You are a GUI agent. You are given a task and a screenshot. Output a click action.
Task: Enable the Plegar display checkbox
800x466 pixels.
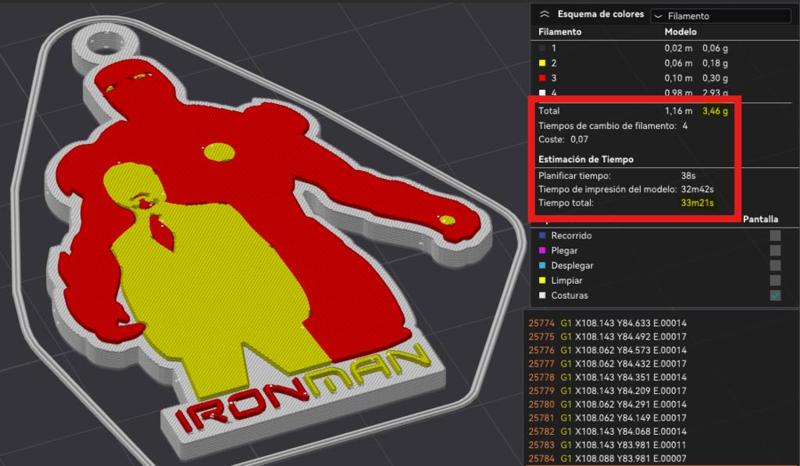(x=775, y=251)
